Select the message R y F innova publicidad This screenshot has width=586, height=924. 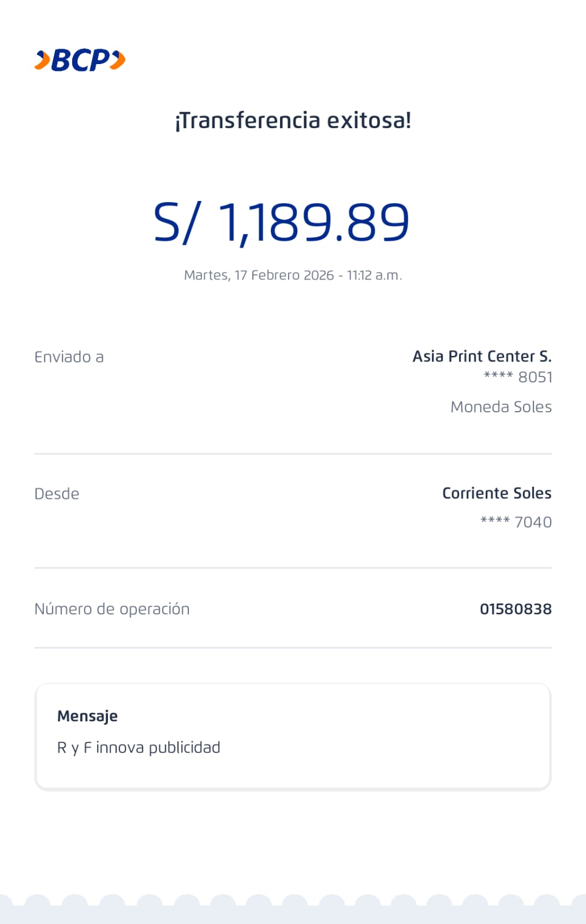pos(139,748)
